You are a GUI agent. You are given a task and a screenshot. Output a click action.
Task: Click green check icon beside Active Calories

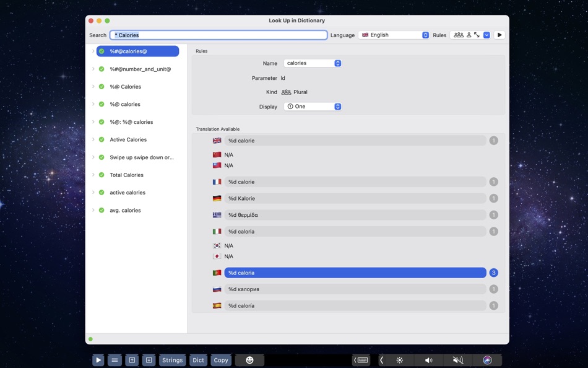click(x=102, y=139)
